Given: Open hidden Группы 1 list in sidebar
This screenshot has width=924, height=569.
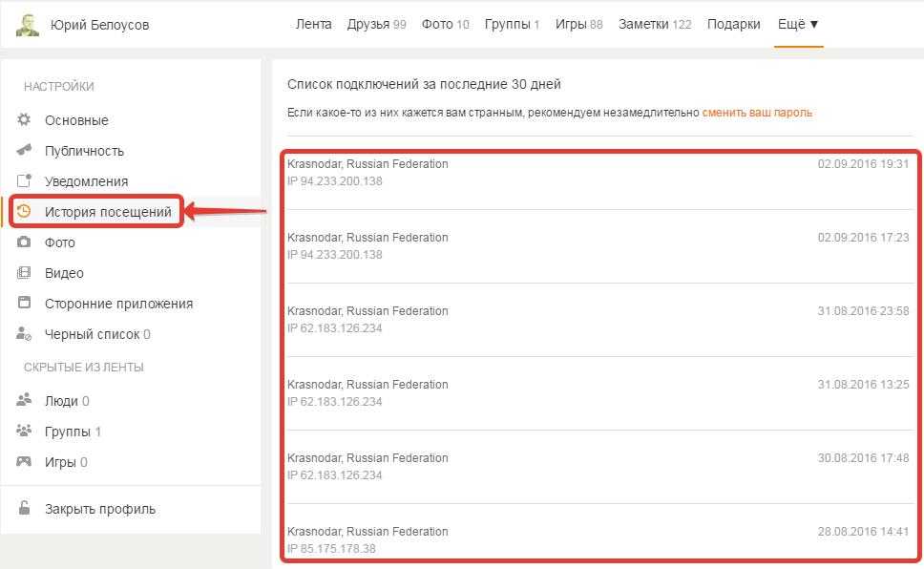Looking at the screenshot, I should 73,432.
